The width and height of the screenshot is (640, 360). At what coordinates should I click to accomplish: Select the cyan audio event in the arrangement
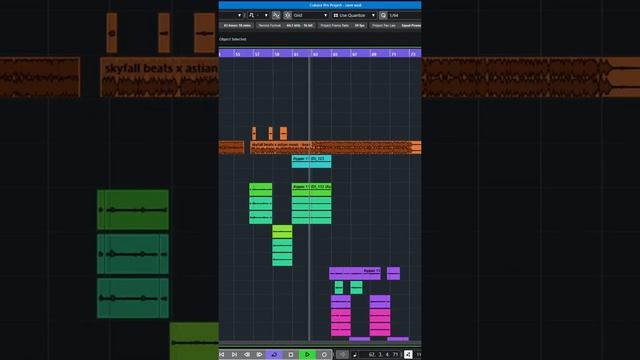(x=311, y=161)
